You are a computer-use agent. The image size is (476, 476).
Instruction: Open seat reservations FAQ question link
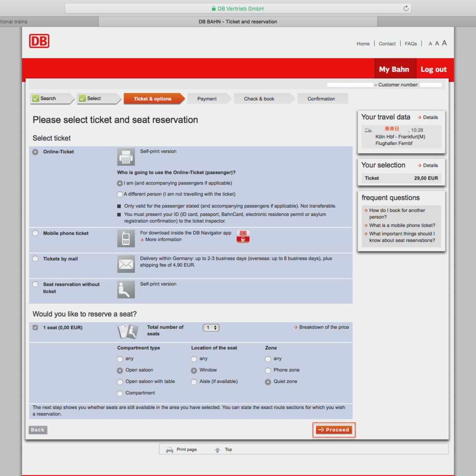pos(399,237)
